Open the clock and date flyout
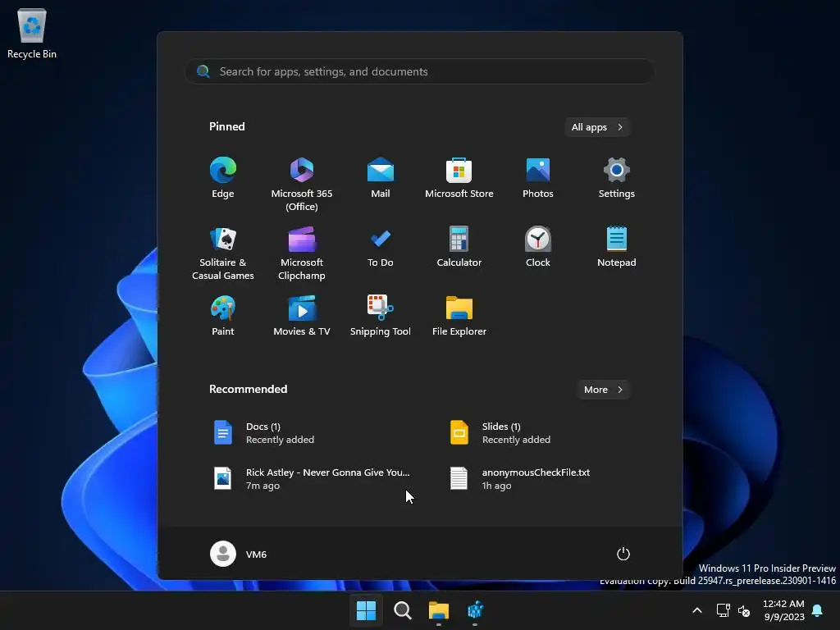Screen dimensions: 840x630 (783, 610)
